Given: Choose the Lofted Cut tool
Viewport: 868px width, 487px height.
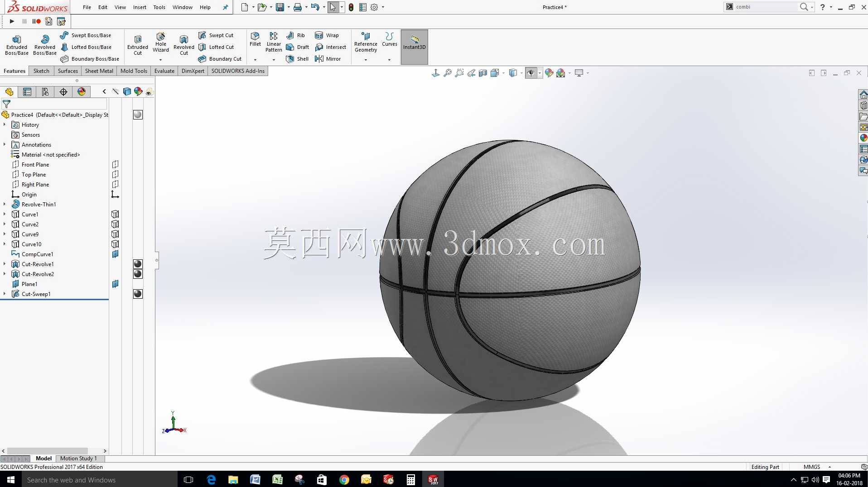Looking at the screenshot, I should point(216,47).
